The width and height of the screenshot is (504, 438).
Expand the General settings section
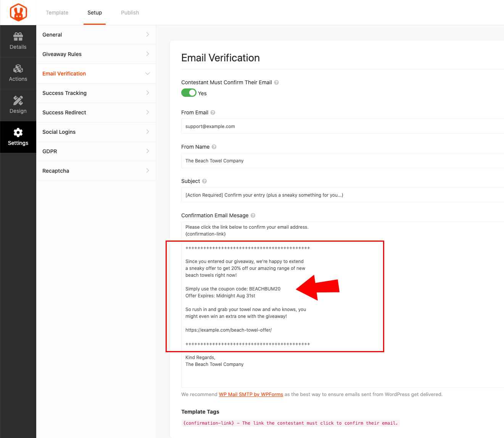tap(96, 35)
